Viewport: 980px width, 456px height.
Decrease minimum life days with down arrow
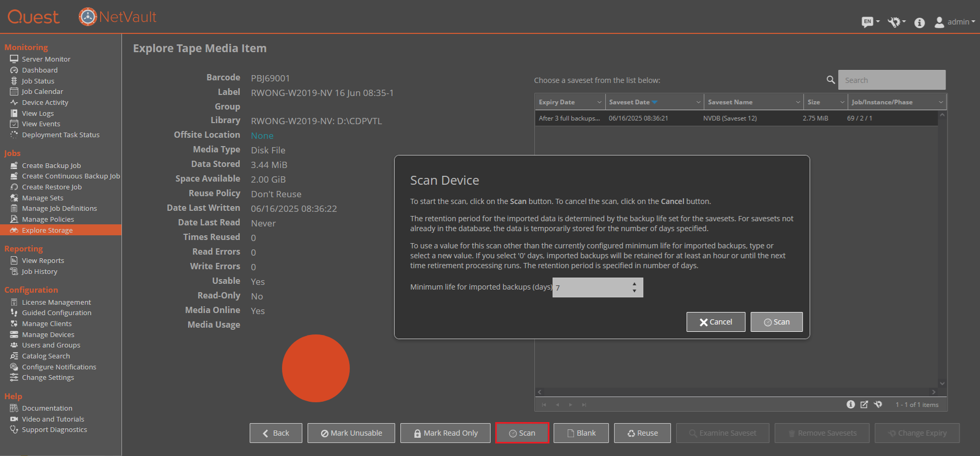coord(634,291)
